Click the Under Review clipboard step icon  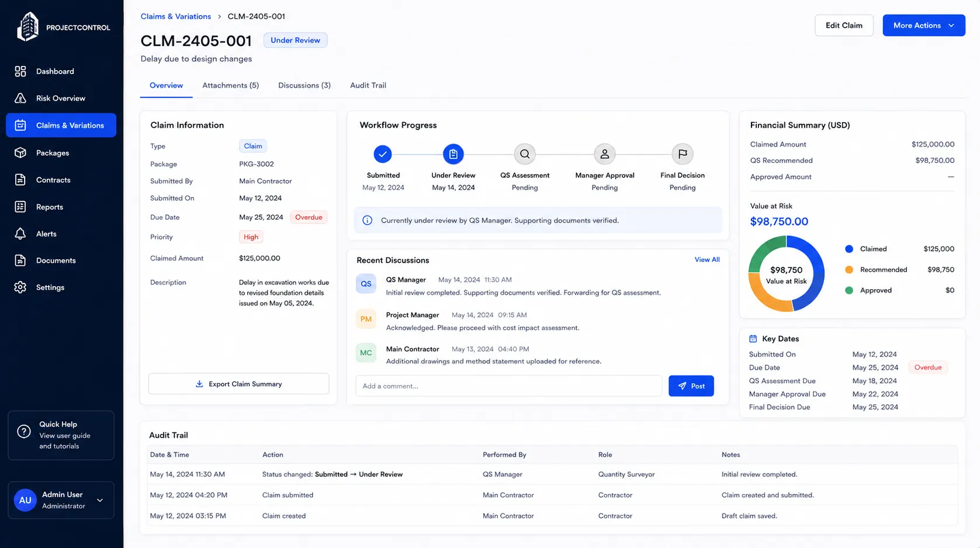pos(453,154)
